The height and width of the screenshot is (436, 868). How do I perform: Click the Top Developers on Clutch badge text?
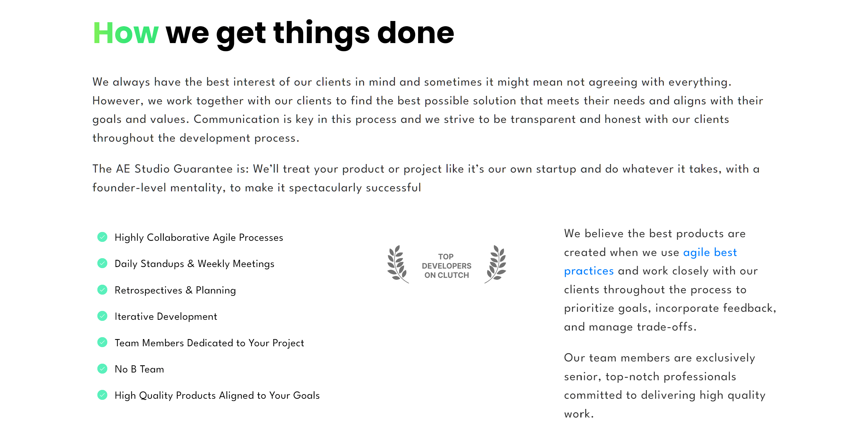tap(446, 266)
